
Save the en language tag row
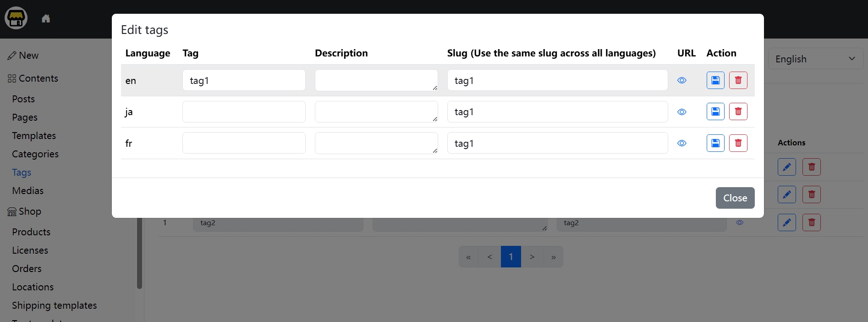(x=715, y=80)
